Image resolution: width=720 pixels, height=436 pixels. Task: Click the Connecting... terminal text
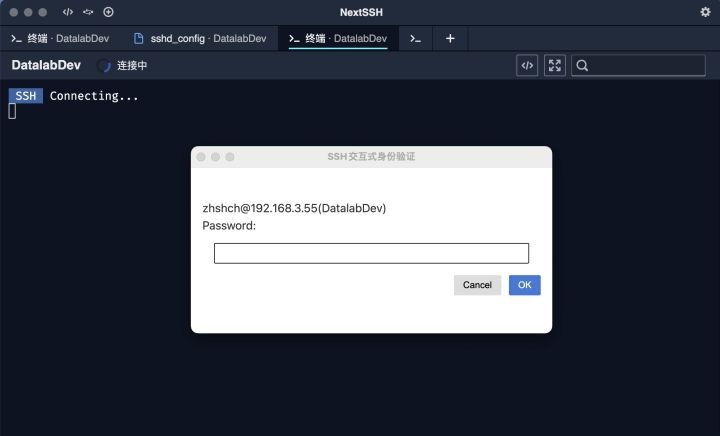point(94,96)
